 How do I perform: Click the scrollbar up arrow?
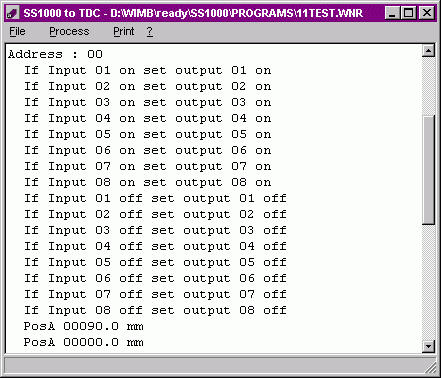click(428, 51)
